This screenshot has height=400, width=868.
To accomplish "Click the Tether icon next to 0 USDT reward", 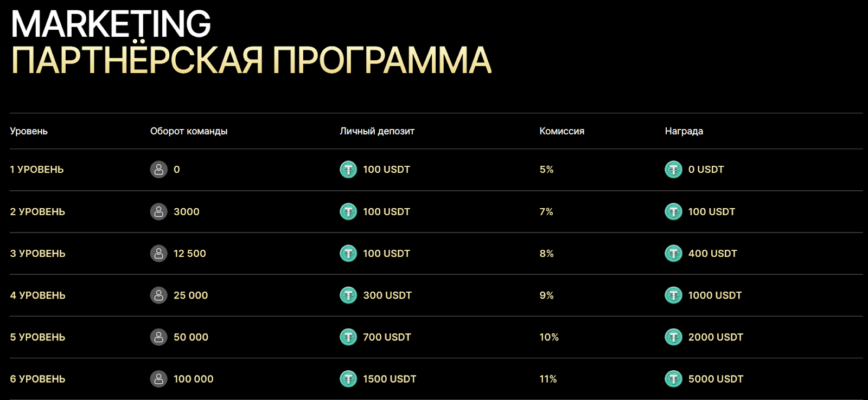I will click(x=673, y=170).
